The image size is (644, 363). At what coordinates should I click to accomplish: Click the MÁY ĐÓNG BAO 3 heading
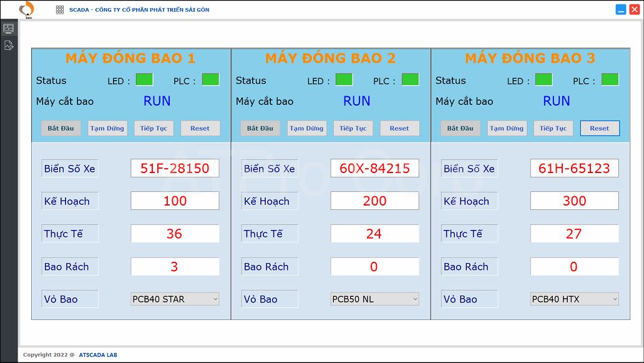[x=530, y=58]
